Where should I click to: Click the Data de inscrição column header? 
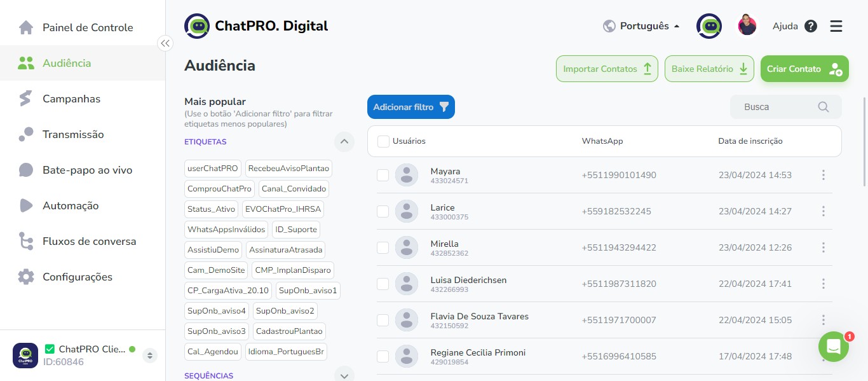pos(750,141)
